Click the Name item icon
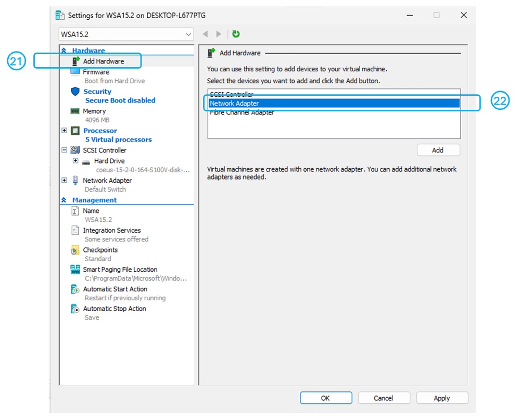Image resolution: width=520 pixels, height=420 pixels. (x=75, y=210)
